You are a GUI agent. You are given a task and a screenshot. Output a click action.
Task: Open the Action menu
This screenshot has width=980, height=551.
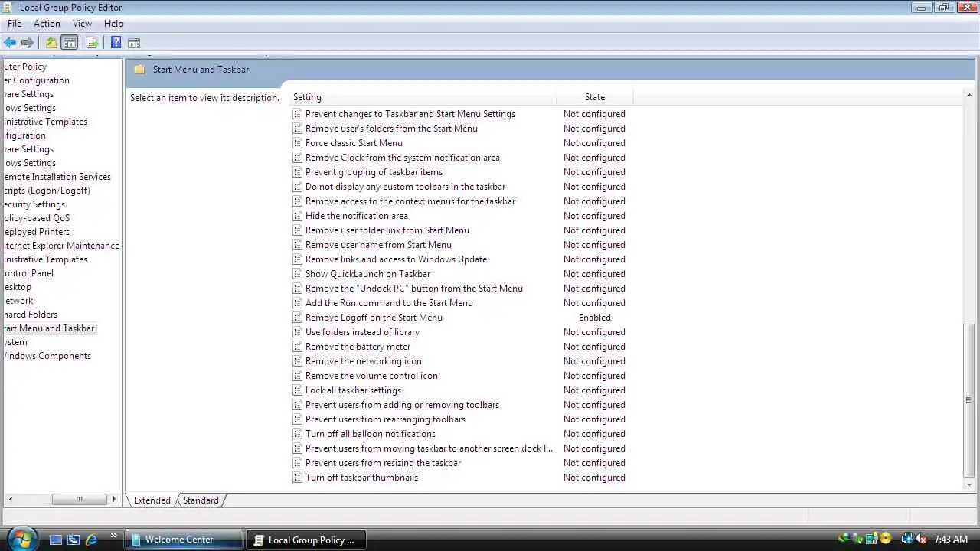[x=47, y=24]
